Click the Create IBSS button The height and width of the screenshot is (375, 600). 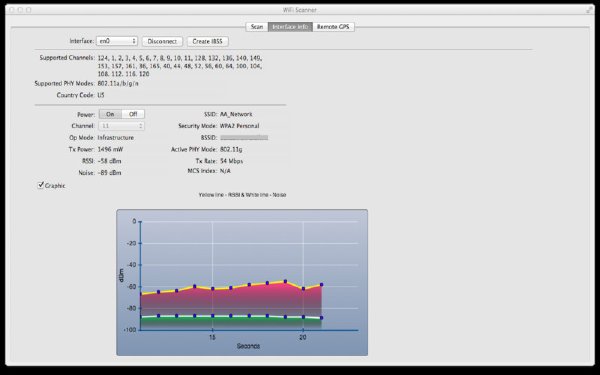pyautogui.click(x=208, y=41)
